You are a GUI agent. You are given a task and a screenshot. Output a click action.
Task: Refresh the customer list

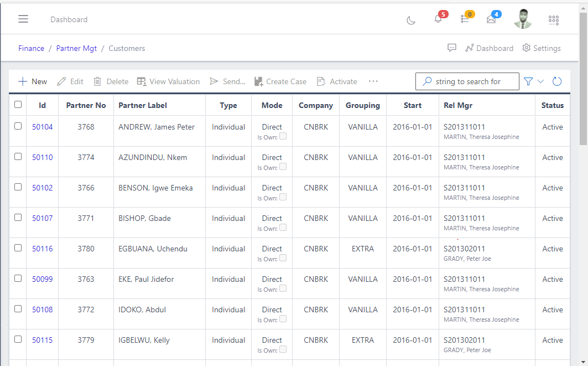[x=557, y=81]
